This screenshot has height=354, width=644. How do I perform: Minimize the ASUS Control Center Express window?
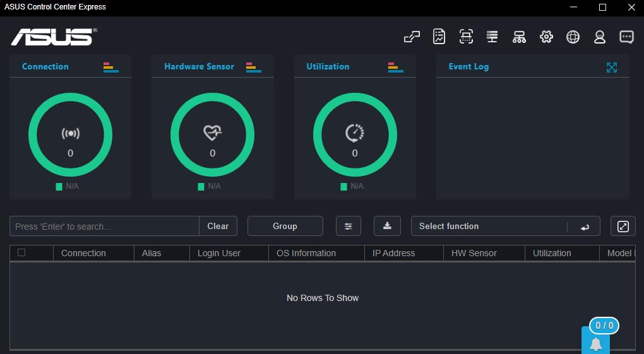tap(574, 7)
